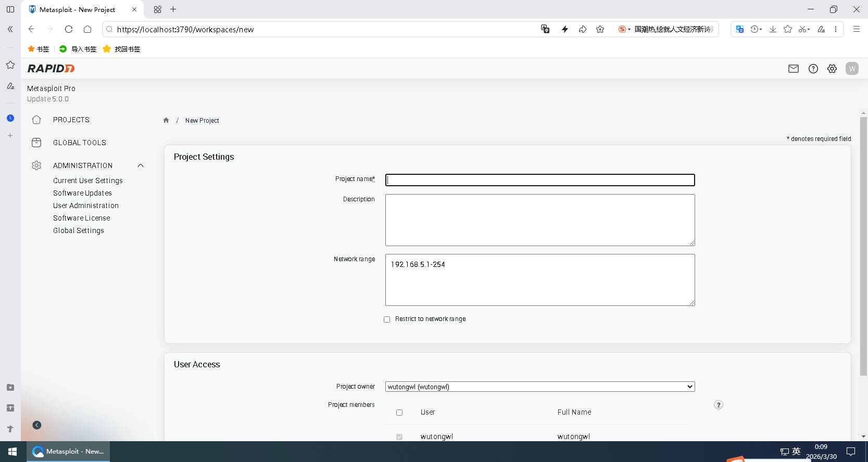The image size is (868, 462).
Task: Click the Project members help icon
Action: pos(718,405)
